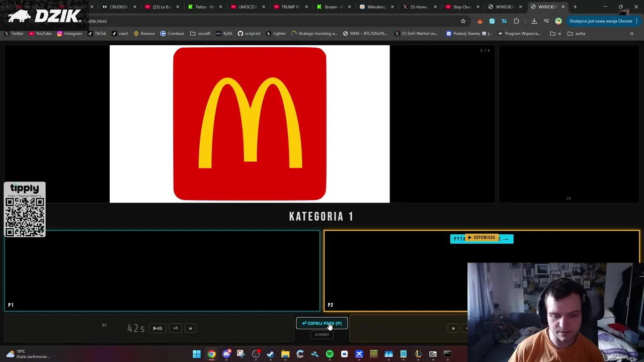Open 7-Zip from the taskbar
The height and width of the screenshot is (362, 644).
click(433, 354)
